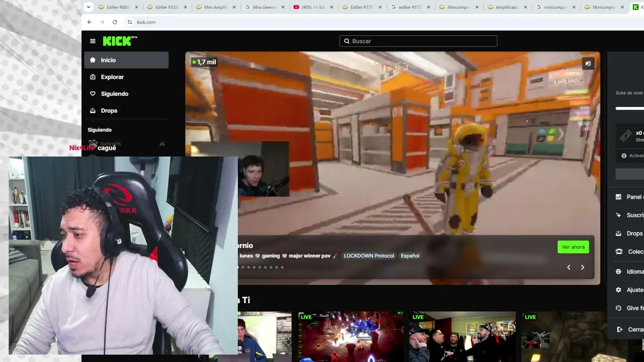Click the Buscar search field
Screen dimensions: 644x362
418,41
